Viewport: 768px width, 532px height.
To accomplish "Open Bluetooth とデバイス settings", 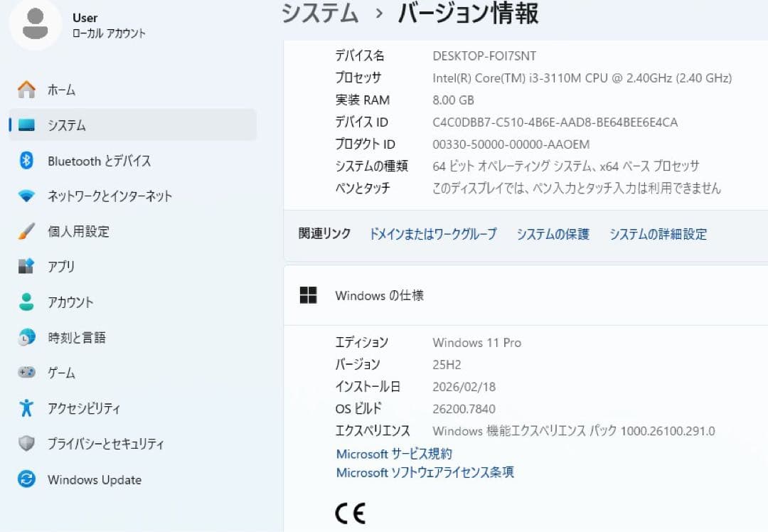I will 133,160.
